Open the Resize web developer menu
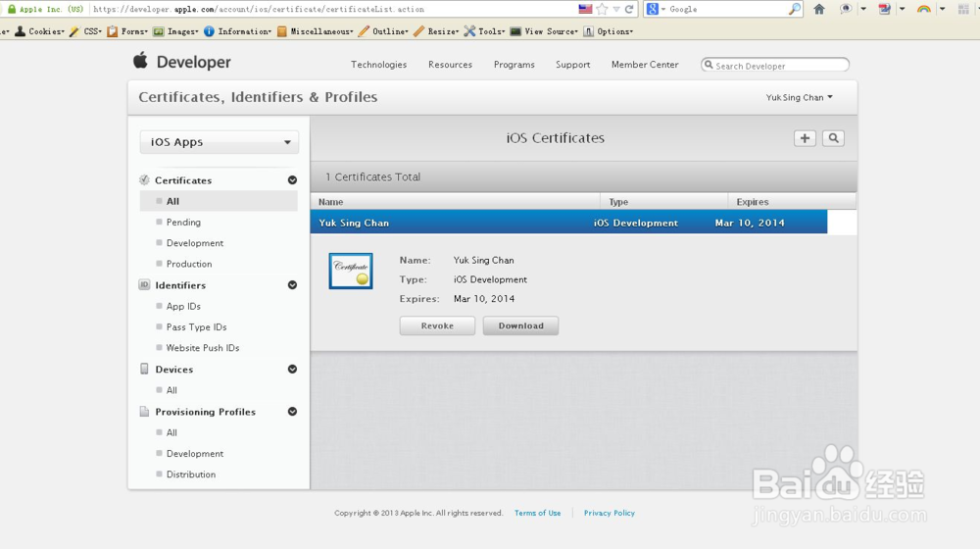The height and width of the screenshot is (549, 980). (436, 31)
